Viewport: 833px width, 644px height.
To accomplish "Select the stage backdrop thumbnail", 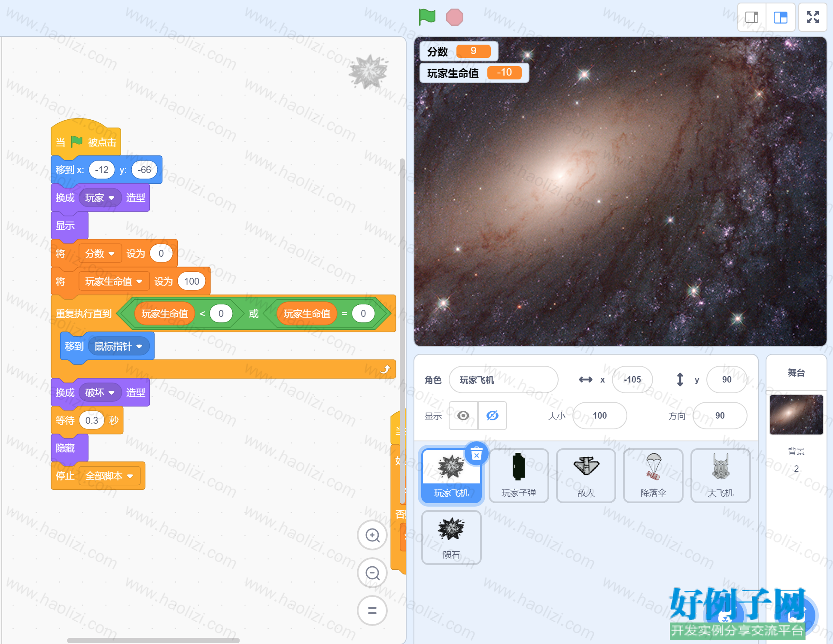I will coord(797,415).
